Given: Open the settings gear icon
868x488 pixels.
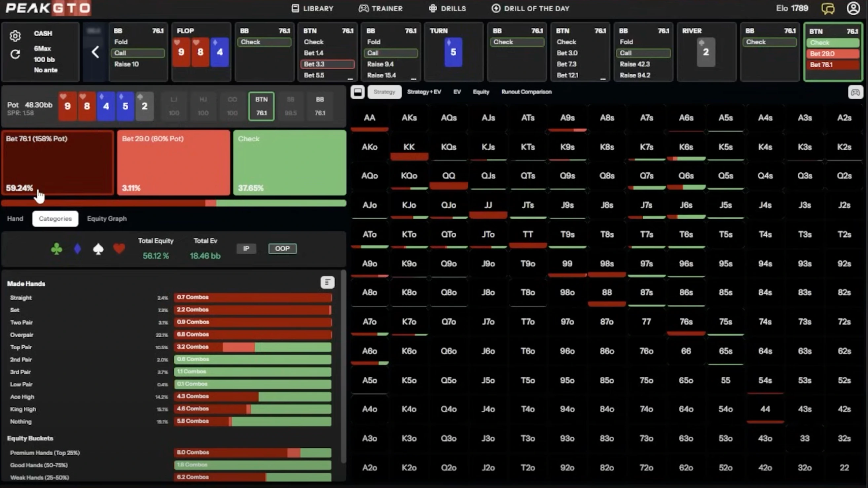Looking at the screenshot, I should [x=15, y=36].
